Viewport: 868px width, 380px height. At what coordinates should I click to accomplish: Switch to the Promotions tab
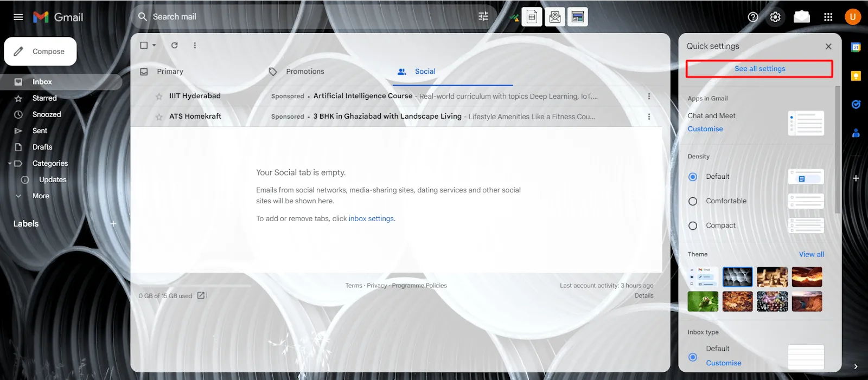(x=305, y=72)
